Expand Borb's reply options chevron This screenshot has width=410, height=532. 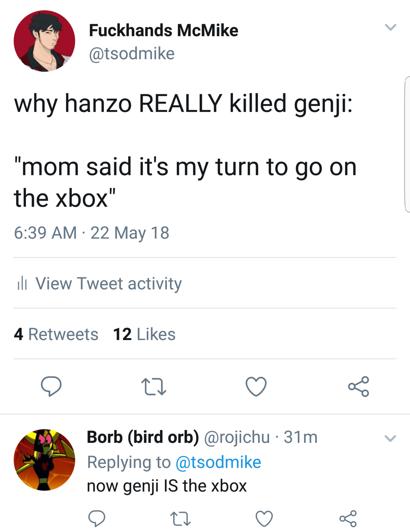[390, 438]
